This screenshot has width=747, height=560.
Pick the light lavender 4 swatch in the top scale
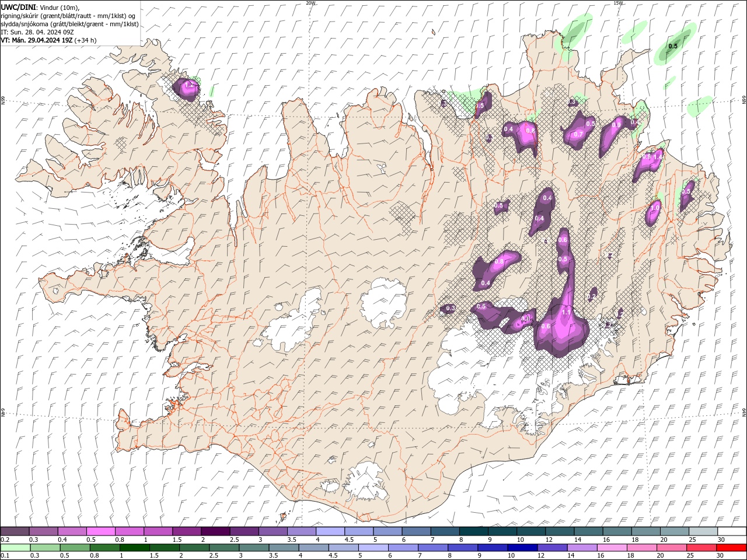tap(330, 531)
